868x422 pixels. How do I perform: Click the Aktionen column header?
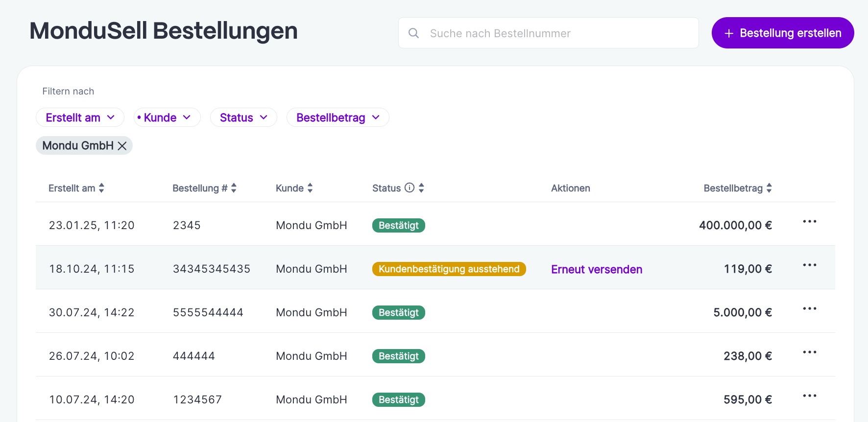[571, 188]
